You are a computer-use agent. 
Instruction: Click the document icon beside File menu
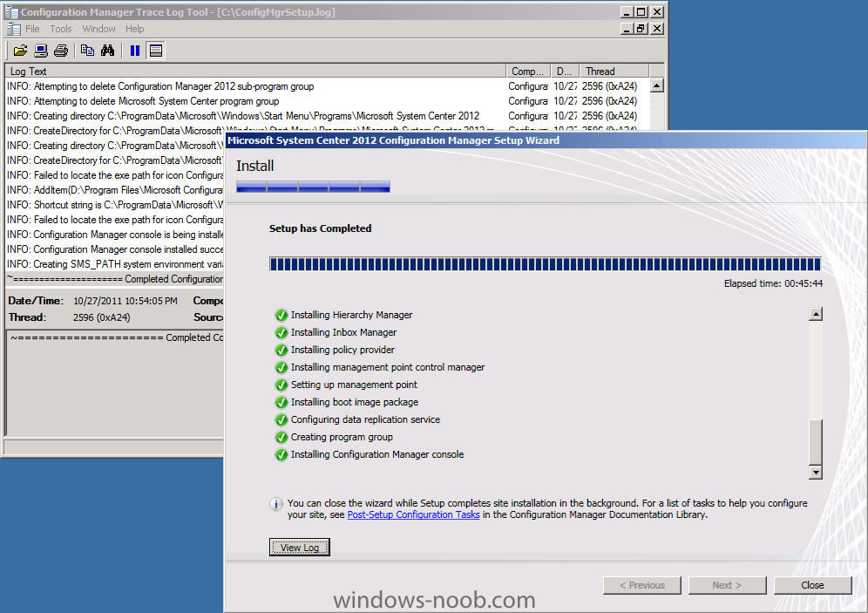tap(14, 29)
